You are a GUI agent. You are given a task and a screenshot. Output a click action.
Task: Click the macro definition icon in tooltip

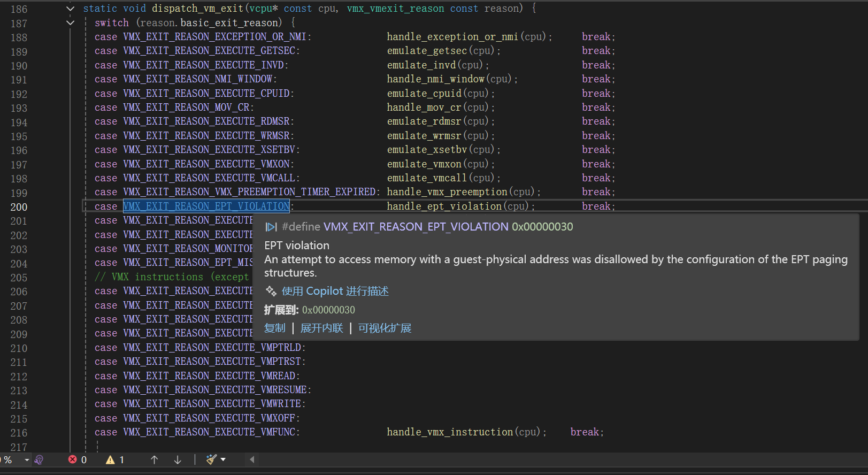[x=271, y=227]
